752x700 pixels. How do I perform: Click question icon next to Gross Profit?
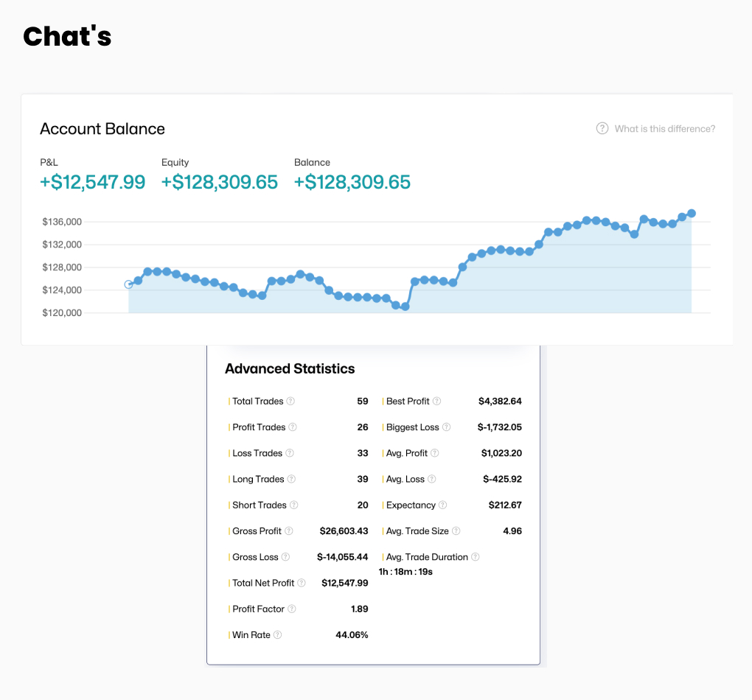pyautogui.click(x=289, y=531)
